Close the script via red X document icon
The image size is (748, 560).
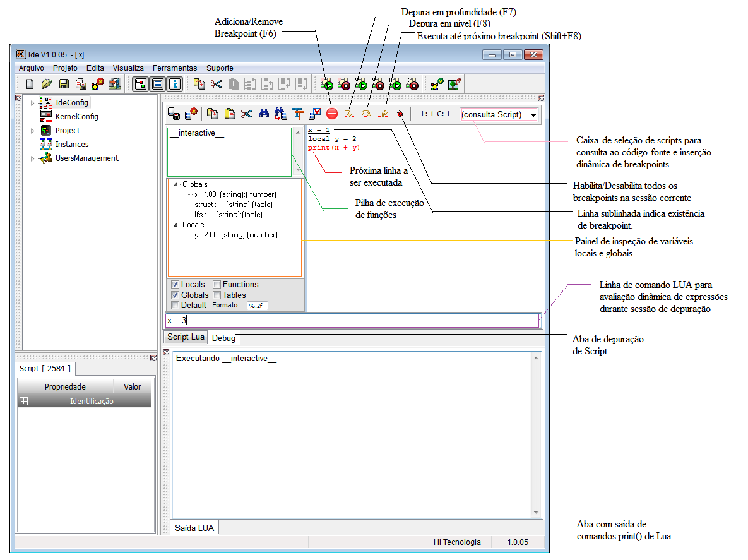pyautogui.click(x=191, y=114)
